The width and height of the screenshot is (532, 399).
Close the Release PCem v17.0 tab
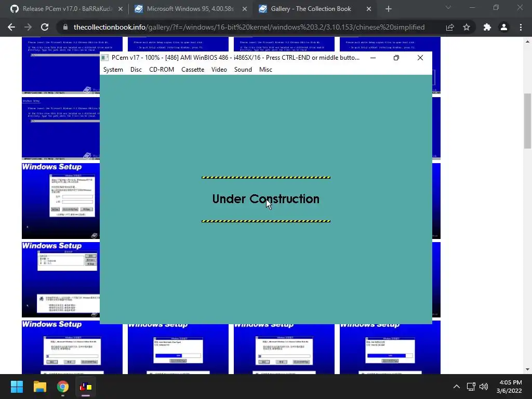coord(121,9)
